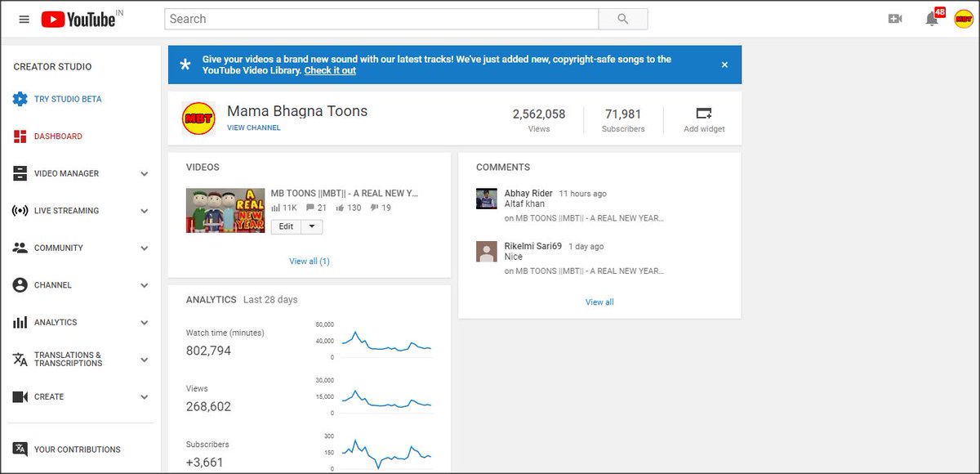
Task: Click the VIEW CHANNEL link
Action: coord(254,127)
